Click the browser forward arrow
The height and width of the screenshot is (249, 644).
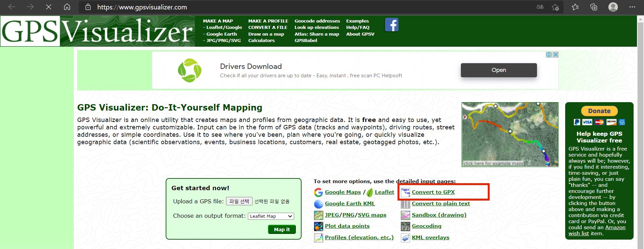tap(30, 7)
